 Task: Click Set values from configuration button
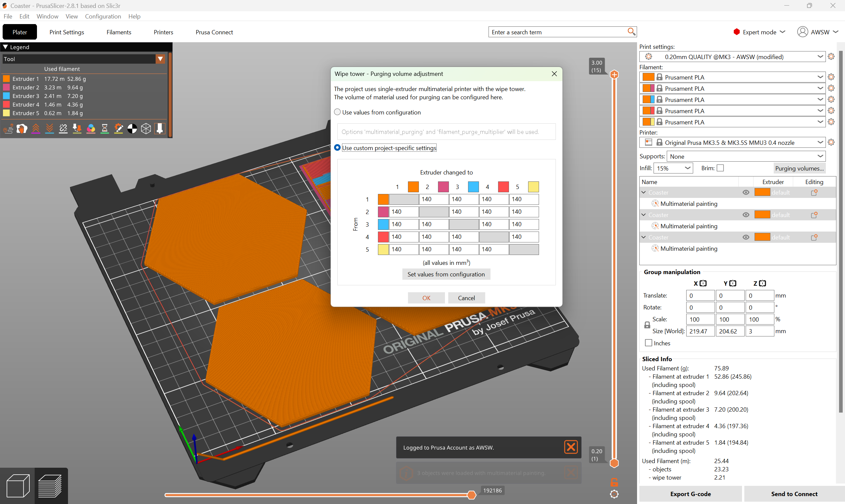click(x=446, y=274)
